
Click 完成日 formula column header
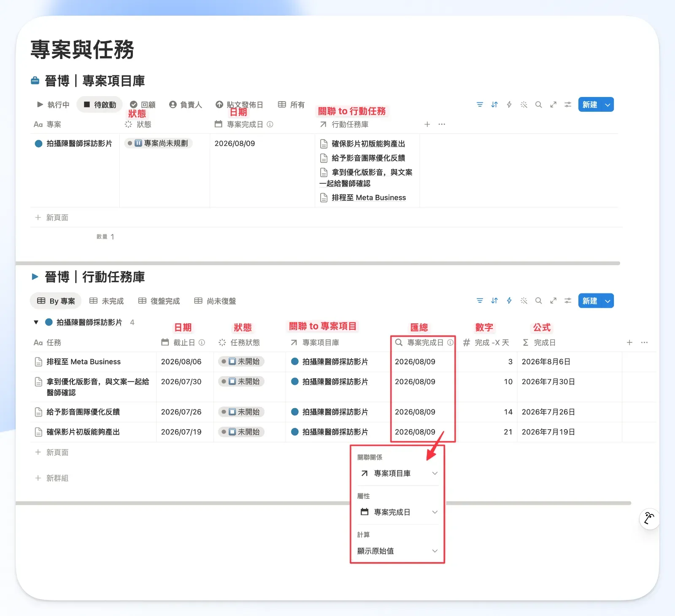[x=539, y=342]
